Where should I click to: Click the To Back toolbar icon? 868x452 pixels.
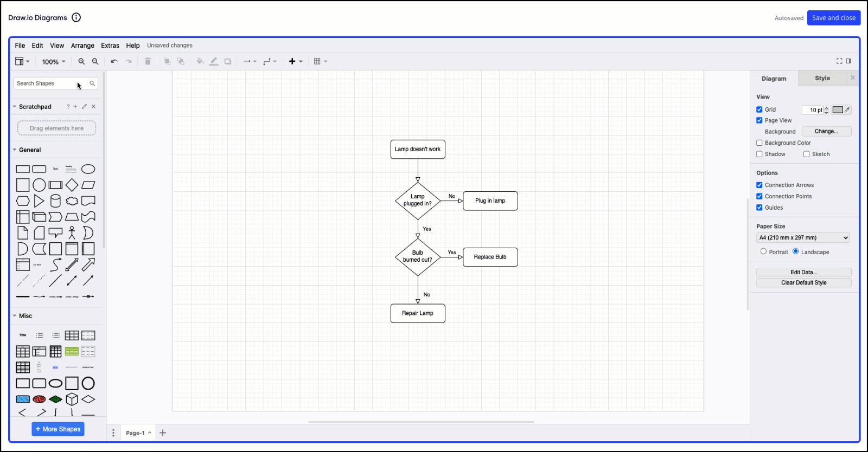pos(181,61)
